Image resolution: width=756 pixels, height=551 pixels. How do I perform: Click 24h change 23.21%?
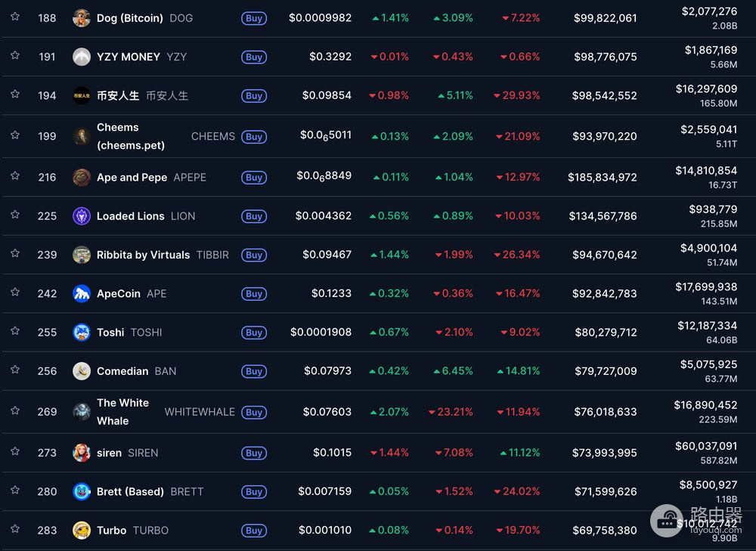(451, 412)
